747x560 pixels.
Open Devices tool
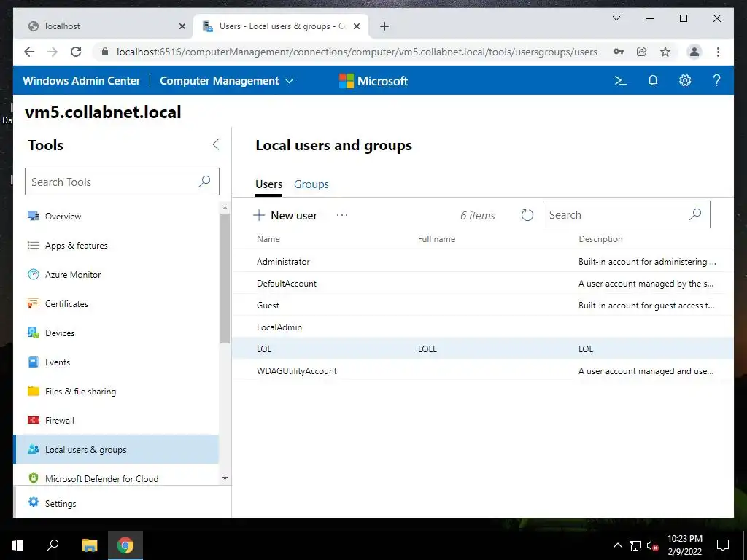[x=117, y=332]
